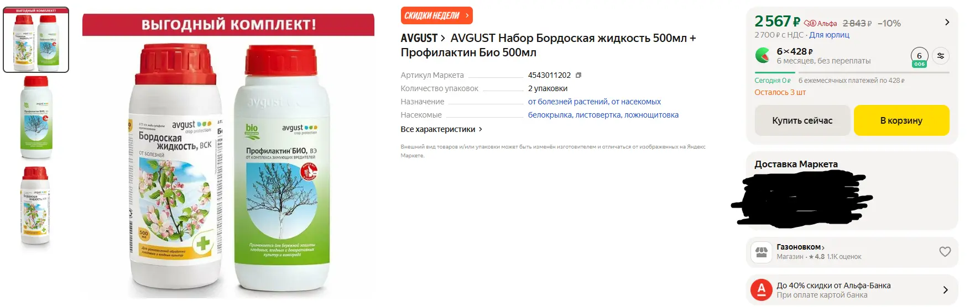This screenshot has width=980, height=307.
Task: Open installment settings sliders icon
Action: (941, 56)
